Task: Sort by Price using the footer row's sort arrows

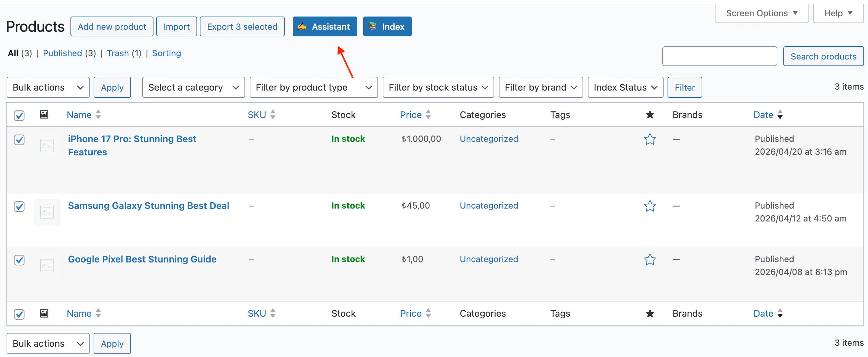Action: [x=428, y=313]
